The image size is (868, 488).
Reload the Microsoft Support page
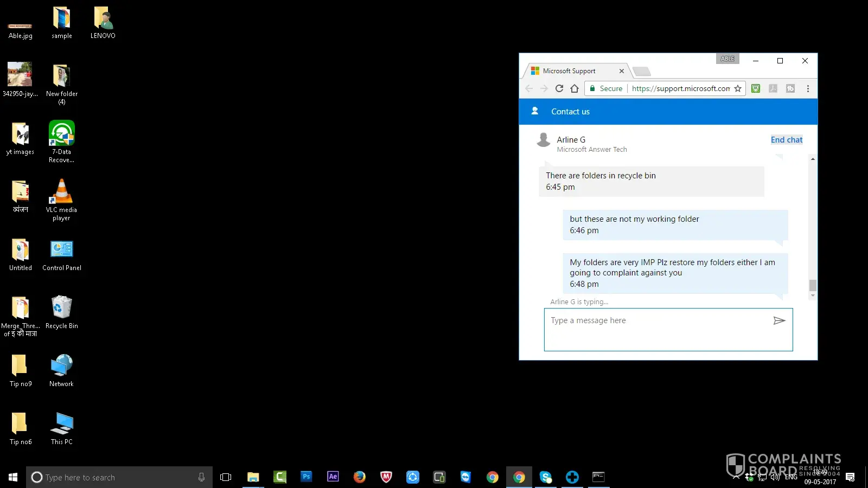pyautogui.click(x=559, y=88)
